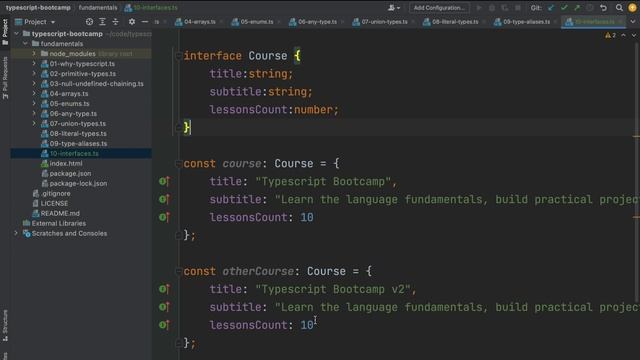Screen dimensions: 640x360
Task: Click gutter icon beside course lessonsCount line
Action: (164, 217)
